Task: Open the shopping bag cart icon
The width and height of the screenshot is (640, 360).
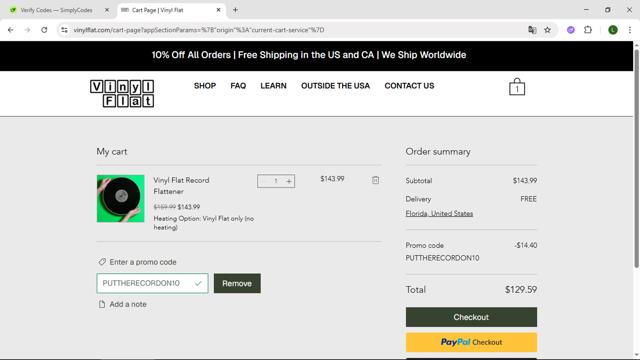Action: coord(517,87)
